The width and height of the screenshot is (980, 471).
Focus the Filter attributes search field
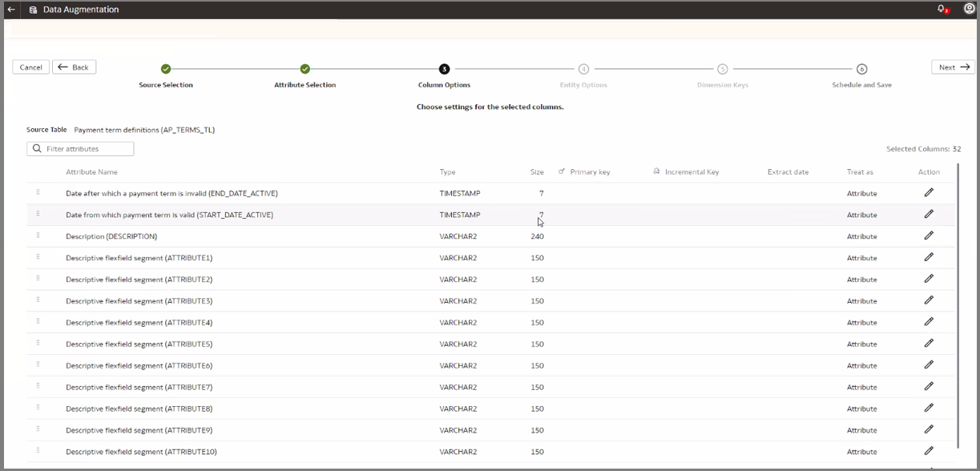click(80, 149)
